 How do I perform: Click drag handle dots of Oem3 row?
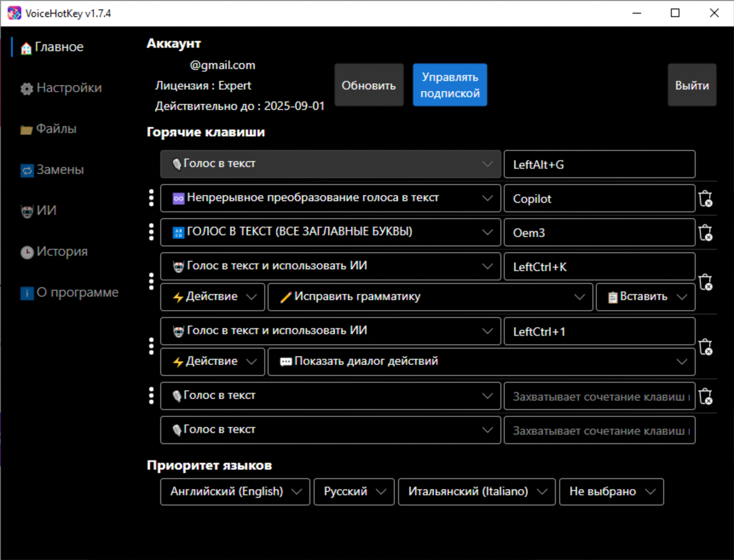[x=152, y=232]
